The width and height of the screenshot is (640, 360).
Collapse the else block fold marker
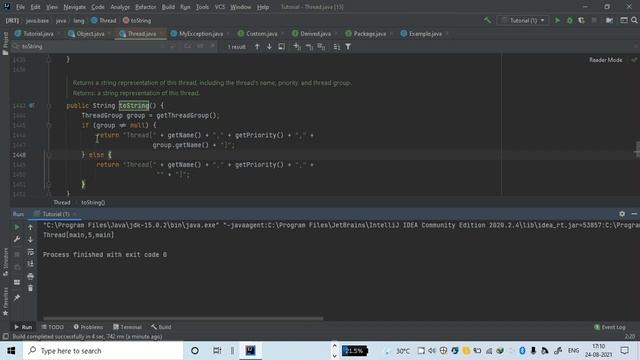[49, 155]
